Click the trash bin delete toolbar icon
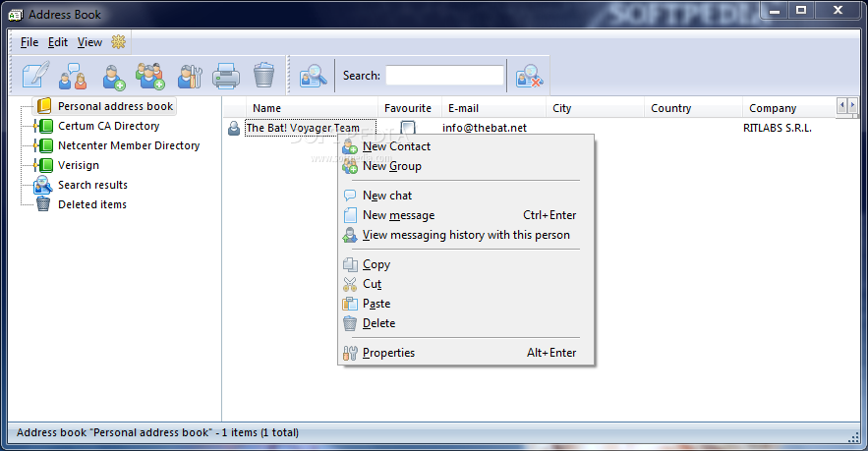Viewport: 868px width, 451px height. click(x=264, y=76)
